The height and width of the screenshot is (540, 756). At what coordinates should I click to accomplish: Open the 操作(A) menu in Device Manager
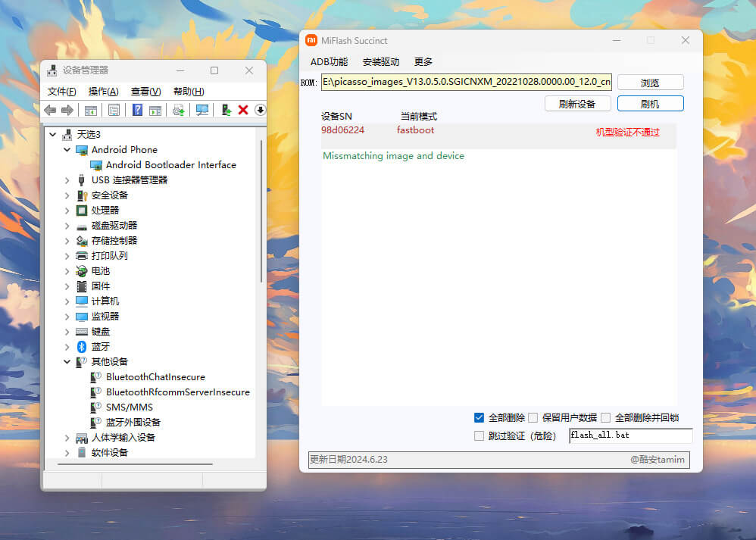pos(103,91)
